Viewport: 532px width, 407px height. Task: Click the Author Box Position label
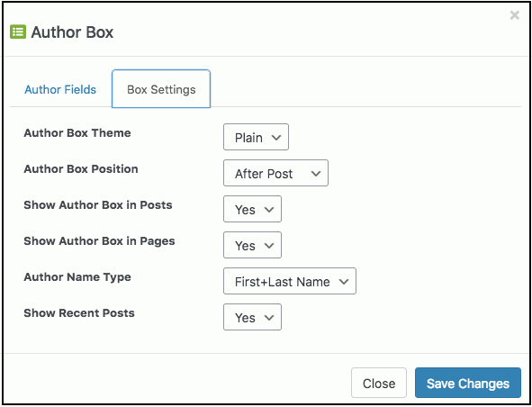click(x=81, y=169)
